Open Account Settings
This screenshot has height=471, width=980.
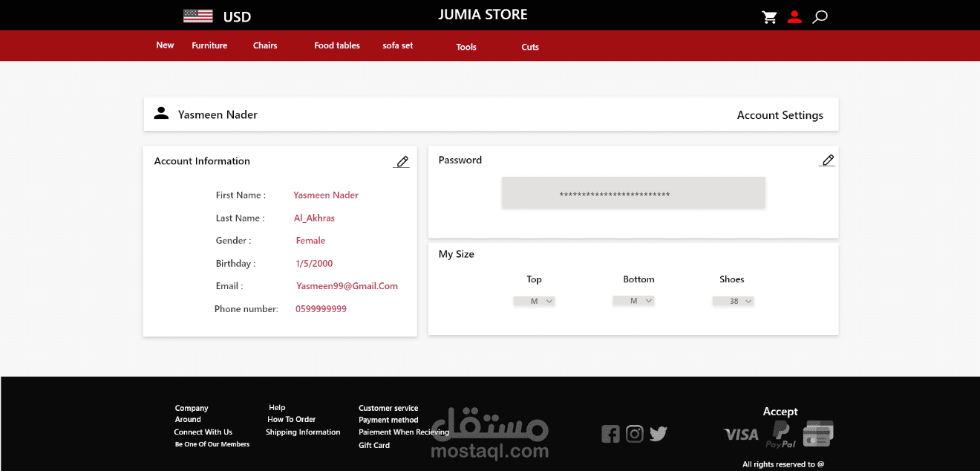point(780,115)
